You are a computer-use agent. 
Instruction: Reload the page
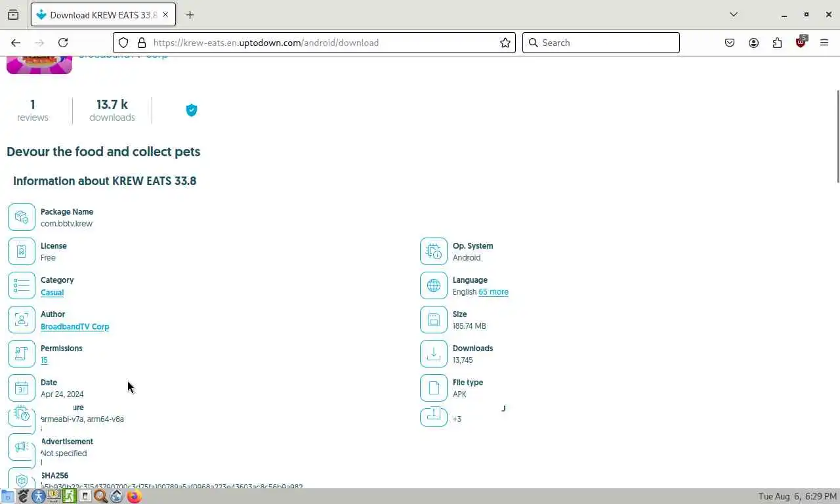coord(63,43)
